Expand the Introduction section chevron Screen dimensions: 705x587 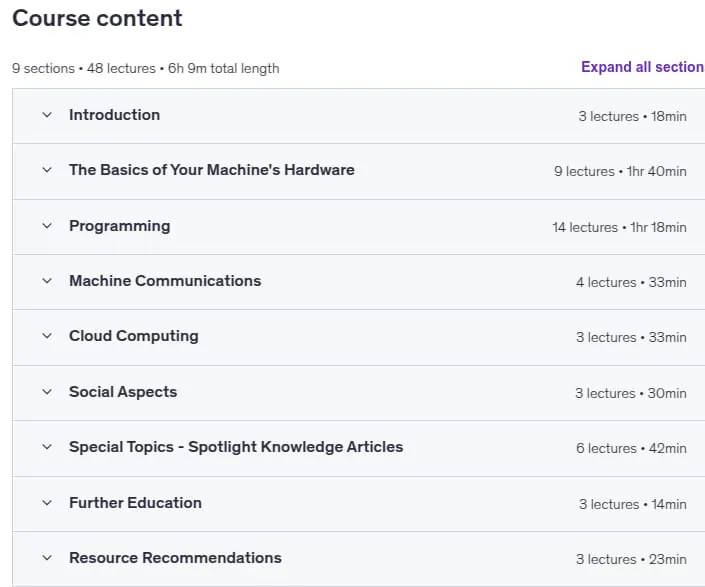click(47, 115)
